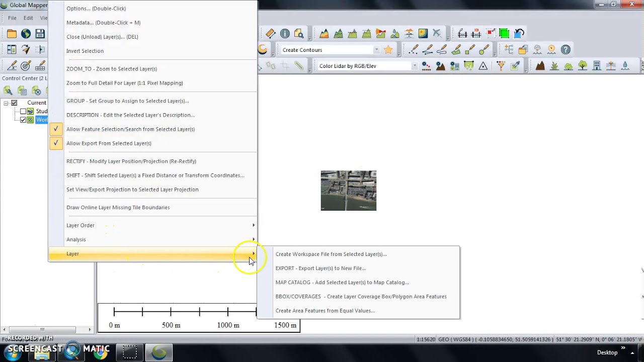Click the Open Data File folder icon
The width and height of the screenshot is (644, 362).
pos(12,34)
